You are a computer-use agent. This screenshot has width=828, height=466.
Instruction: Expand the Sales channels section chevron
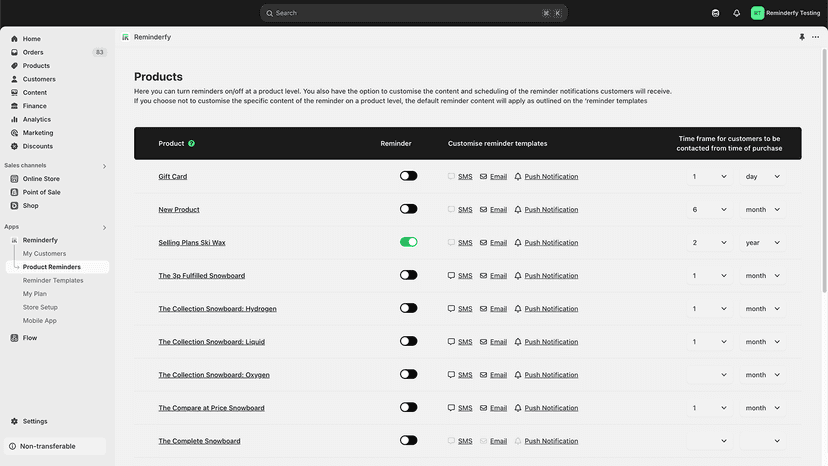(x=104, y=166)
